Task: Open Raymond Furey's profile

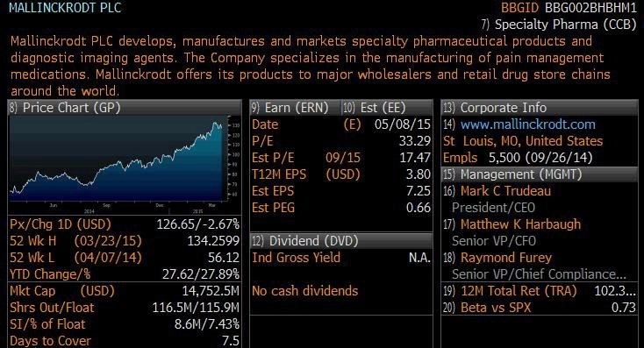Action: click(x=506, y=258)
